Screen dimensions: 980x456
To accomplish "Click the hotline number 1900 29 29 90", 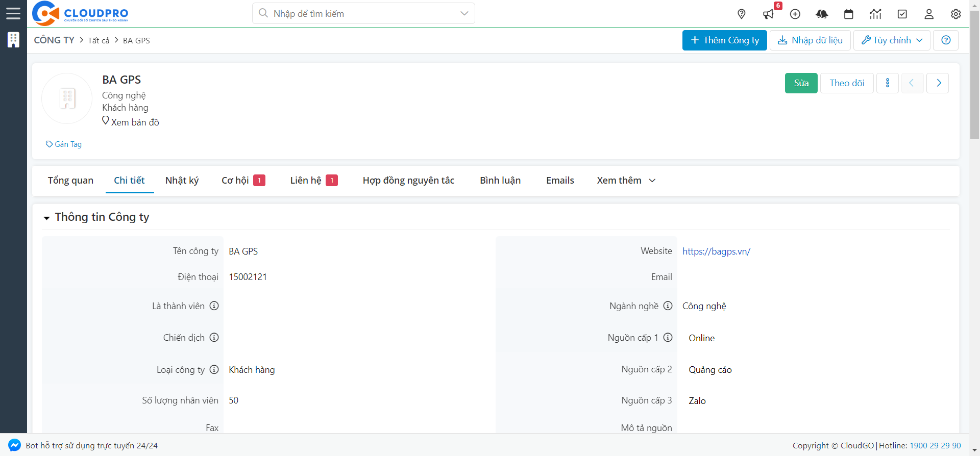I will point(935,445).
